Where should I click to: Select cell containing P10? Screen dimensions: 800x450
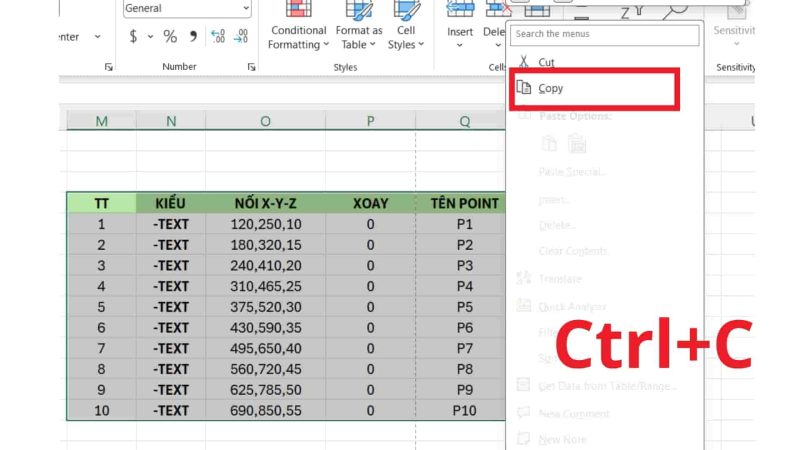(461, 410)
